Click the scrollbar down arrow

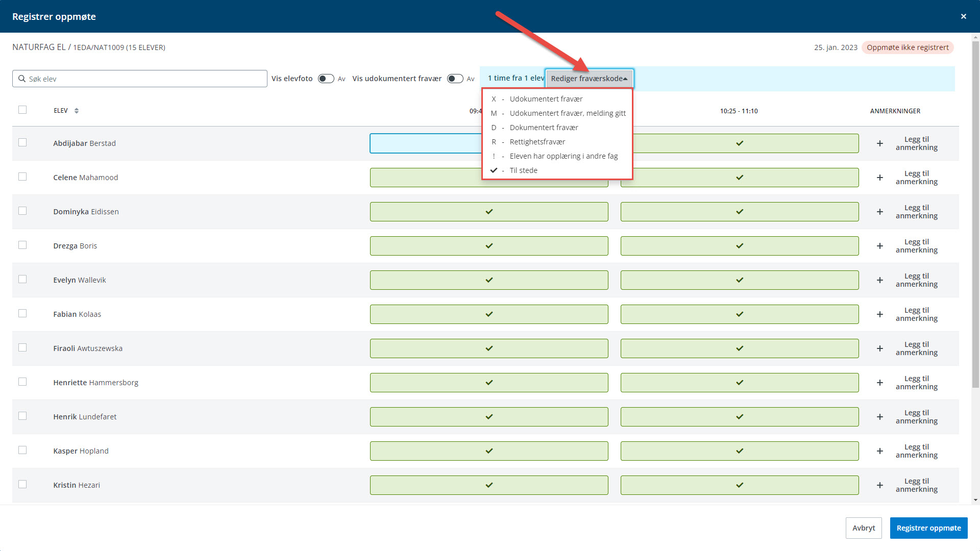[x=975, y=500]
